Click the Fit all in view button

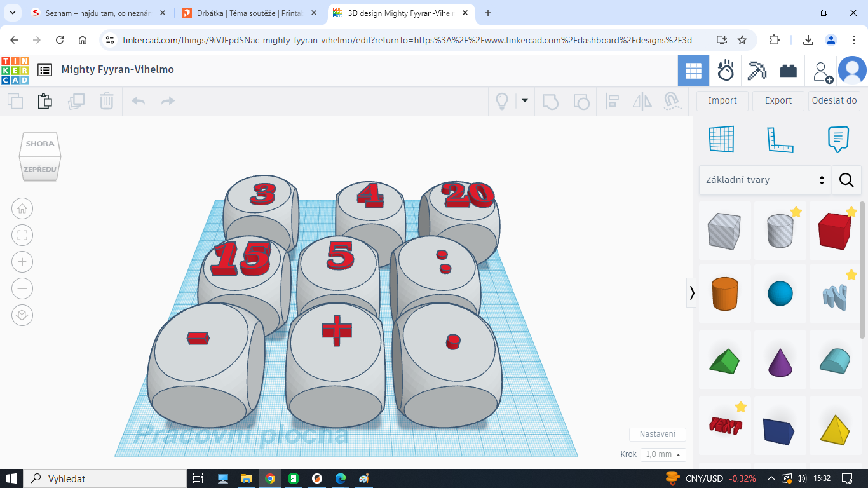[22, 235]
